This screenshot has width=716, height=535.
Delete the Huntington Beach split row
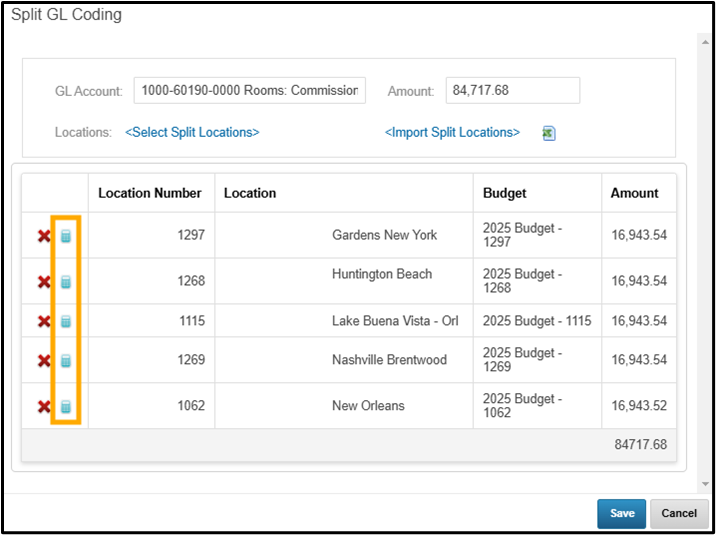click(x=44, y=282)
